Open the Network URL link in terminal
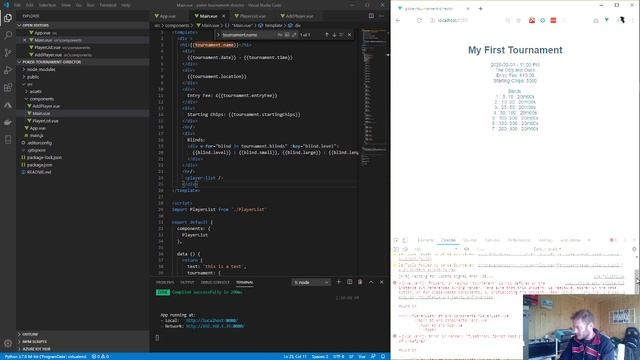640x360 pixels. click(x=215, y=326)
